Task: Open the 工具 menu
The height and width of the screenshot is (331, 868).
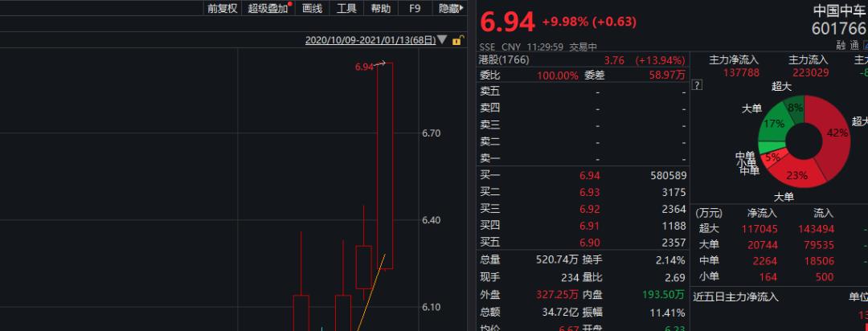Action: (x=346, y=8)
